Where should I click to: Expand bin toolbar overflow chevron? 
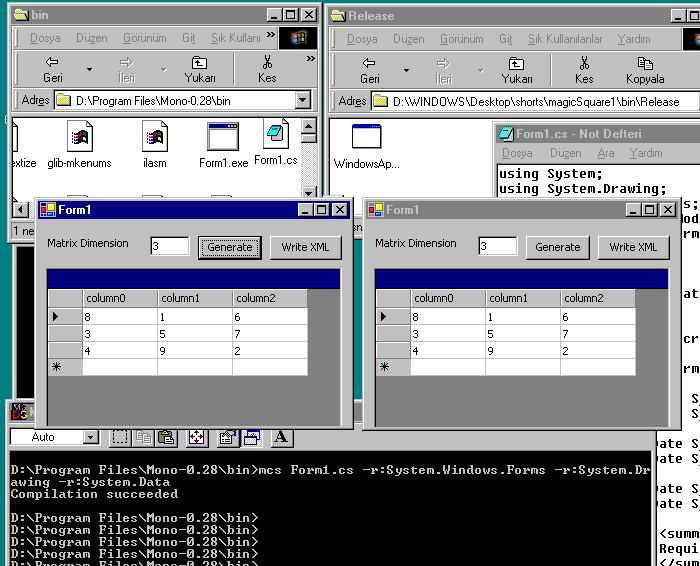click(x=311, y=58)
